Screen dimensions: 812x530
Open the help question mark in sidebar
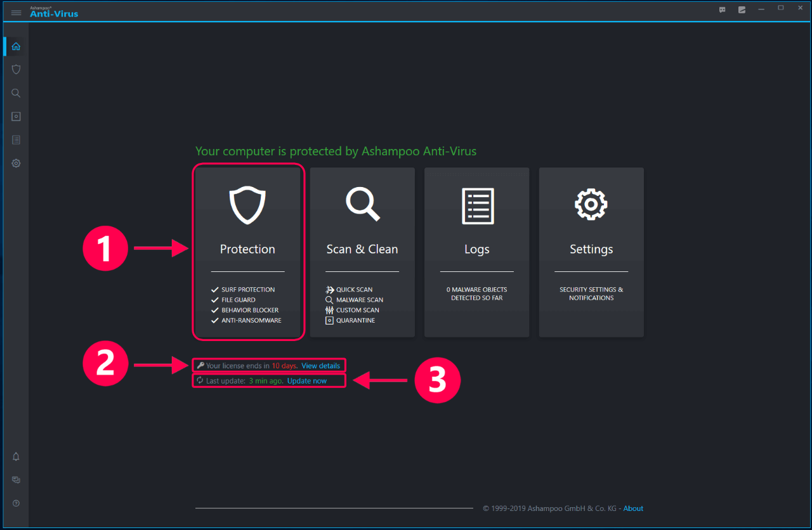16,503
